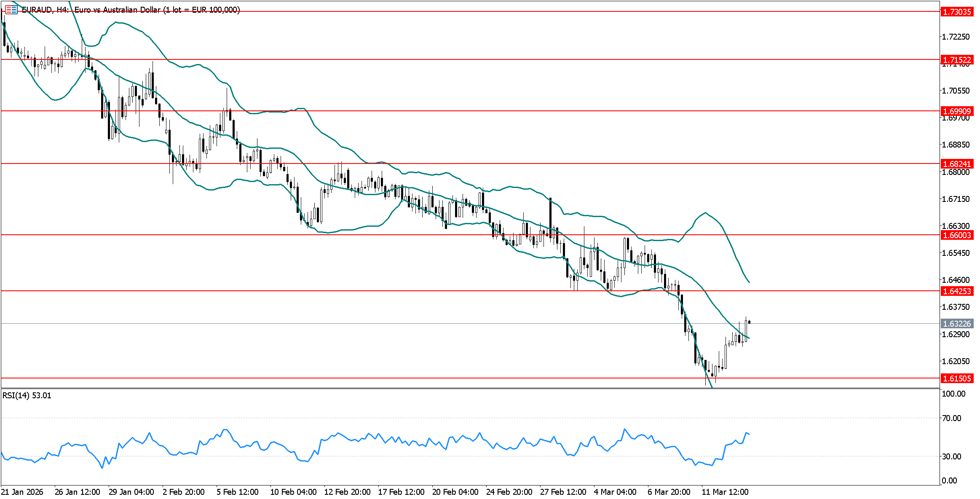Click the 1.68241 red level label

pyautogui.click(x=956, y=164)
